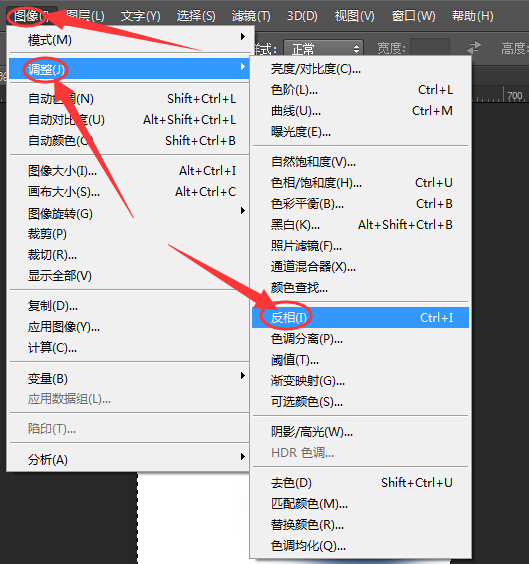Expand the 模式(M) submenu
Screen dimensions: 529x564
pyautogui.click(x=129, y=39)
